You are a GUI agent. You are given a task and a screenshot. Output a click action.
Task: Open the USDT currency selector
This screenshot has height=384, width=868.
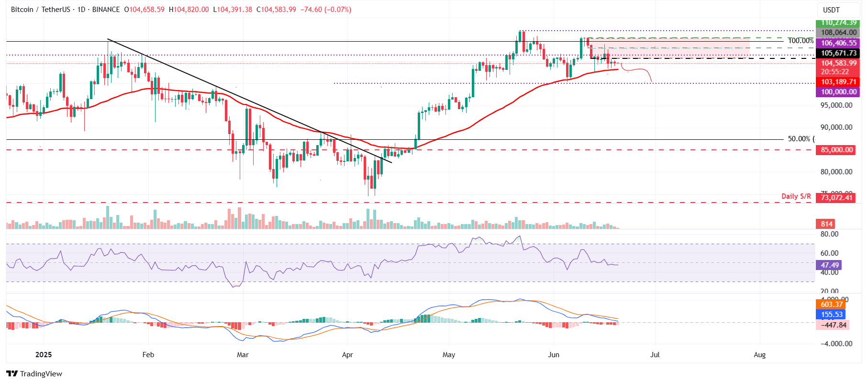(831, 10)
